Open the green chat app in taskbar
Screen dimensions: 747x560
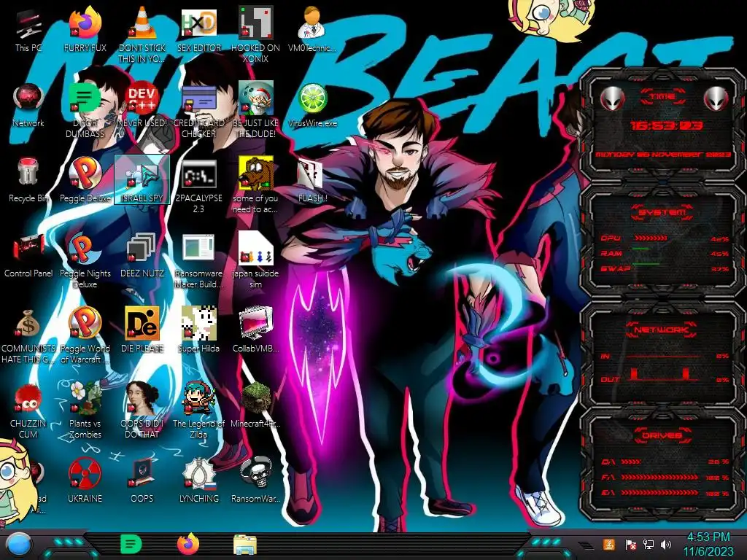[131, 544]
